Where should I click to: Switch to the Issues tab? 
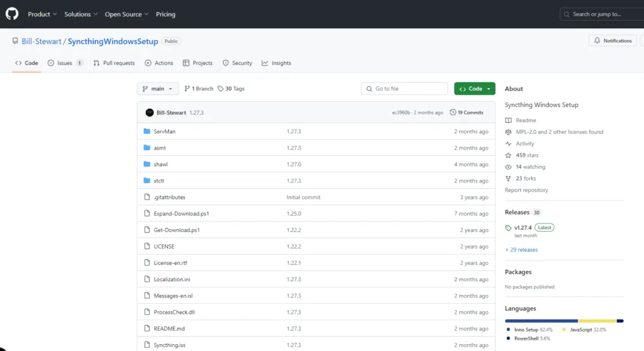[x=65, y=63]
